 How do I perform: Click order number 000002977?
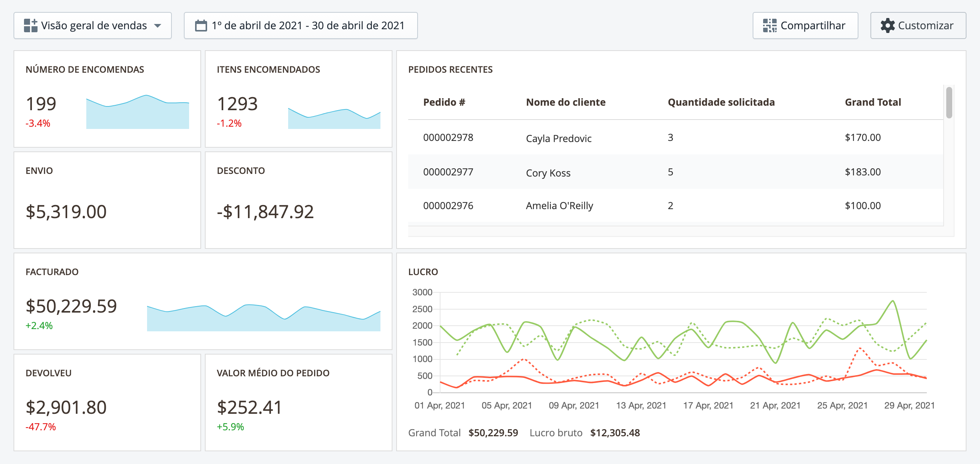click(448, 172)
